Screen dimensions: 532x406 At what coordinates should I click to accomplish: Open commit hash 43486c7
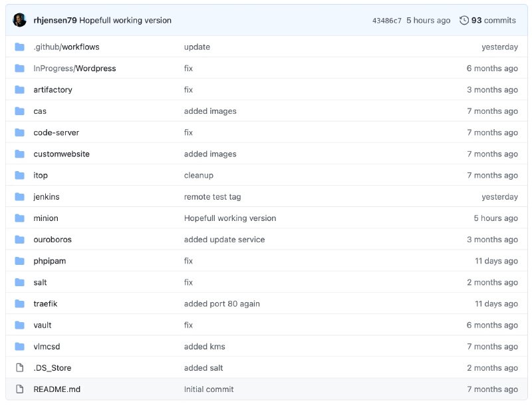386,21
